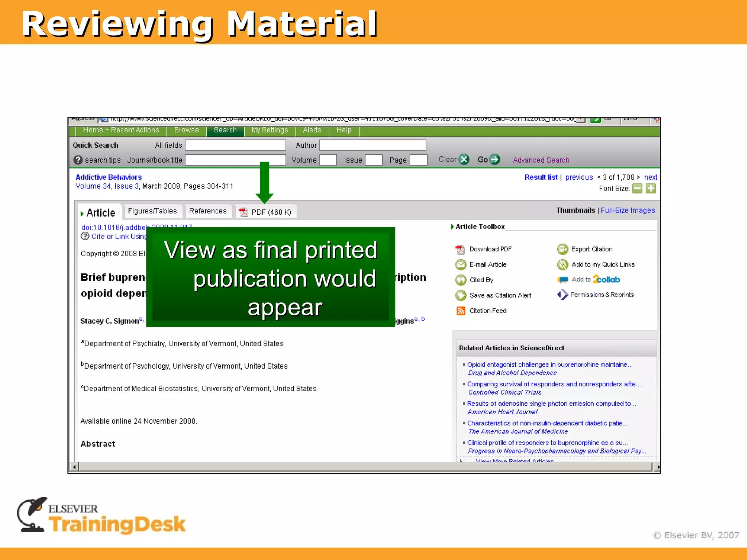Click the Cite or Link Using link
Image resolution: width=747 pixels, height=560 pixels.
[x=119, y=236]
